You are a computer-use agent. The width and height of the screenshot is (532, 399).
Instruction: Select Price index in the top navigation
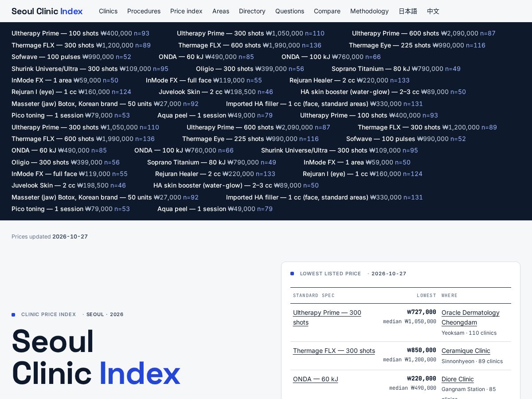click(186, 11)
